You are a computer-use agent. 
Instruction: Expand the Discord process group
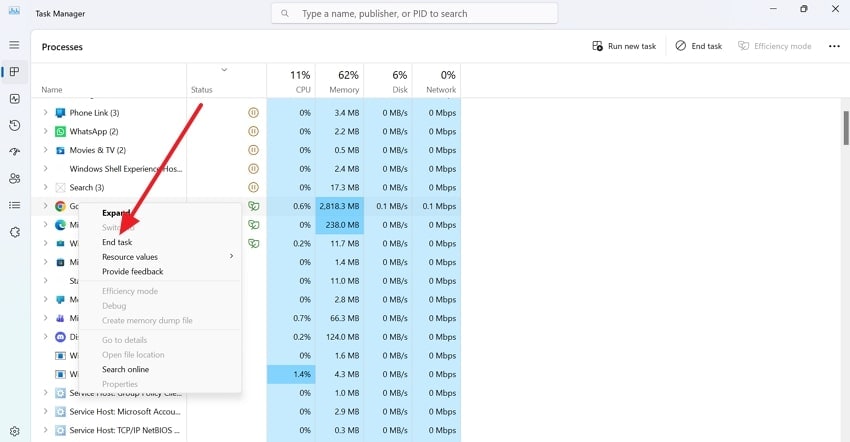[46, 337]
